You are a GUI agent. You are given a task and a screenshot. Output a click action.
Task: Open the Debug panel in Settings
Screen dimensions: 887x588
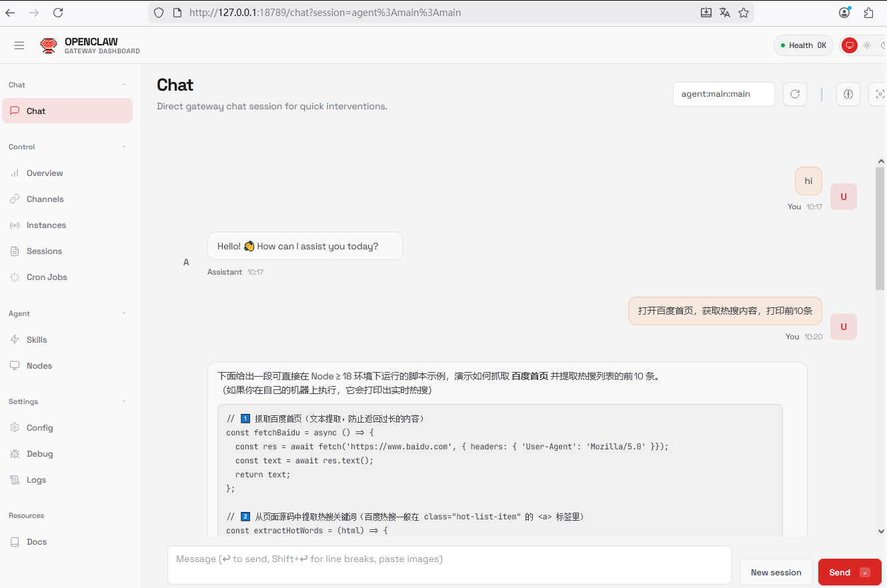(x=38, y=453)
